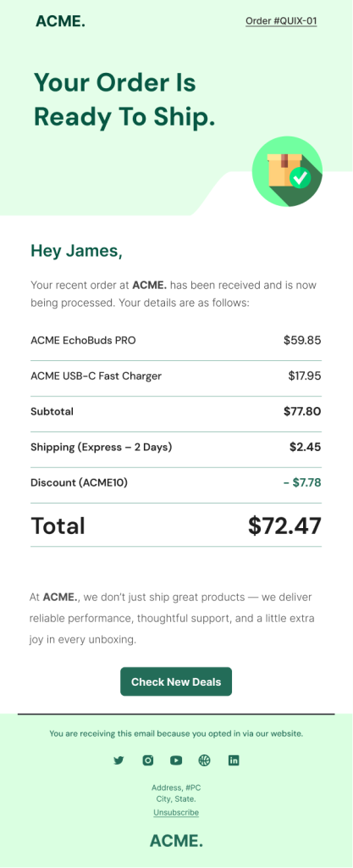Click the Discount (ACME10) row label

(x=79, y=482)
